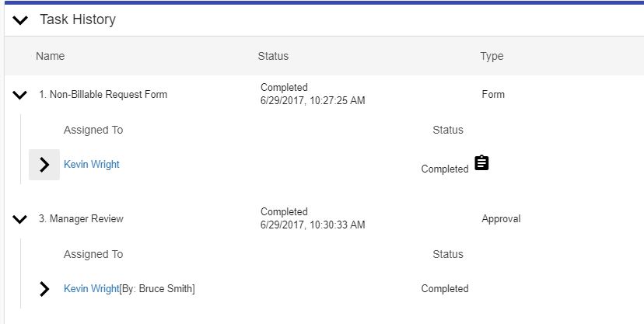This screenshot has height=324, width=644.
Task: Open Kevin Wright link under Non-Billable Request Form
Action: pyautogui.click(x=92, y=165)
